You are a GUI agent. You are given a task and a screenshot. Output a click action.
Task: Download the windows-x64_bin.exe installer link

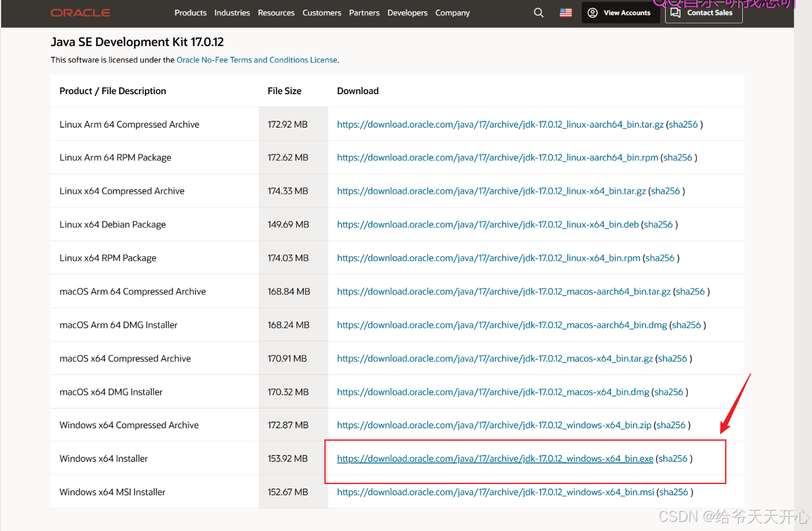click(x=495, y=458)
